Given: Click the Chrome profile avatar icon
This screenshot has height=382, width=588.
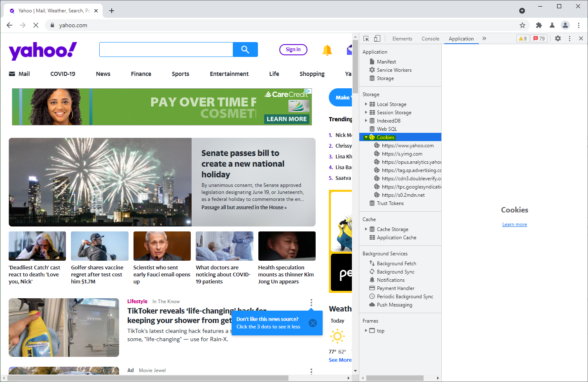Looking at the screenshot, I should tap(565, 25).
